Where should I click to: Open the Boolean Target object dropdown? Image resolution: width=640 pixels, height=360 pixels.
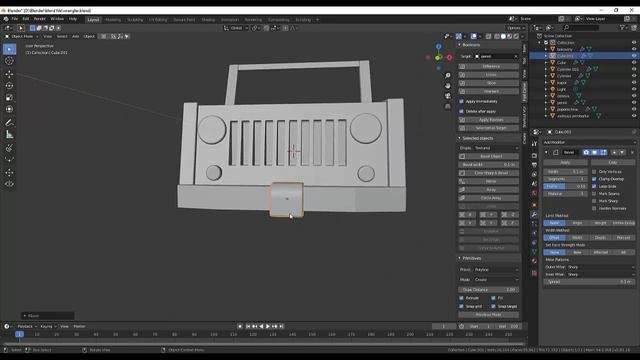[497, 56]
